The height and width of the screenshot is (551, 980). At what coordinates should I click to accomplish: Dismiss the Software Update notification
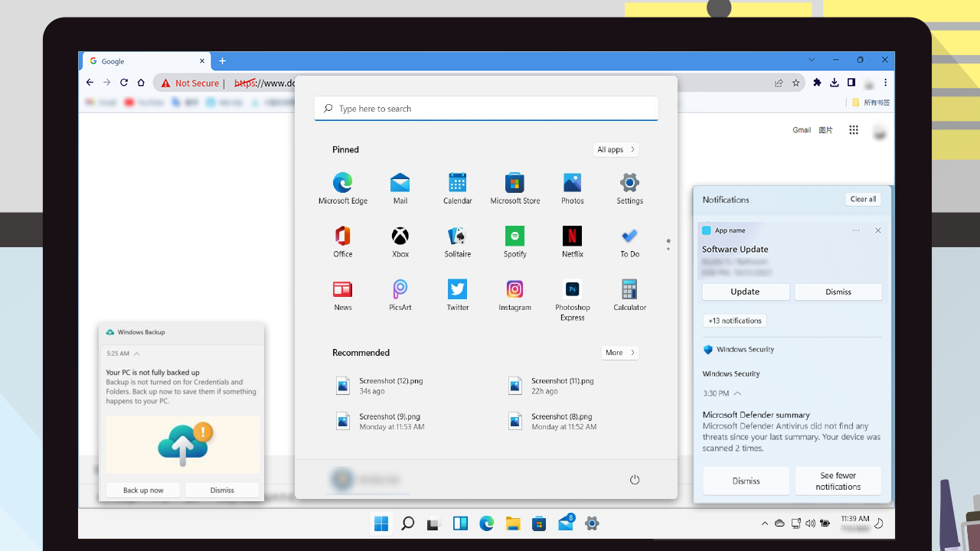(838, 292)
